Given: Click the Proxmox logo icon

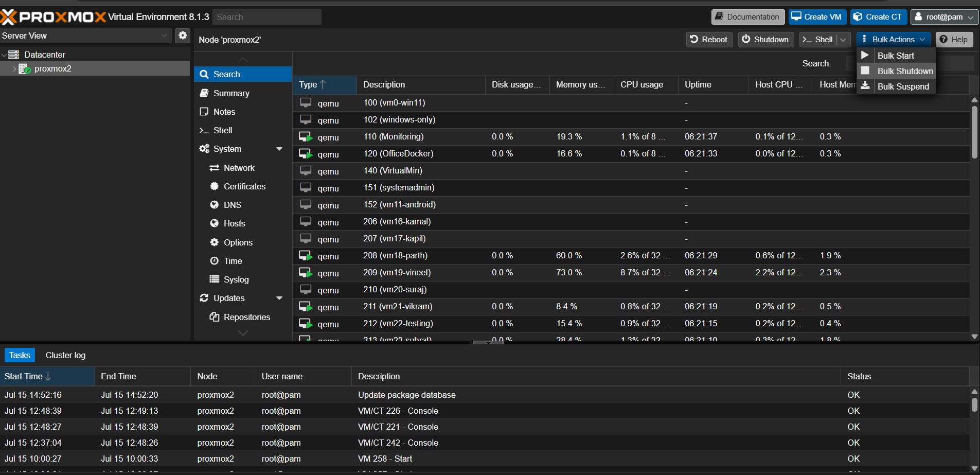Looking at the screenshot, I should [x=9, y=17].
